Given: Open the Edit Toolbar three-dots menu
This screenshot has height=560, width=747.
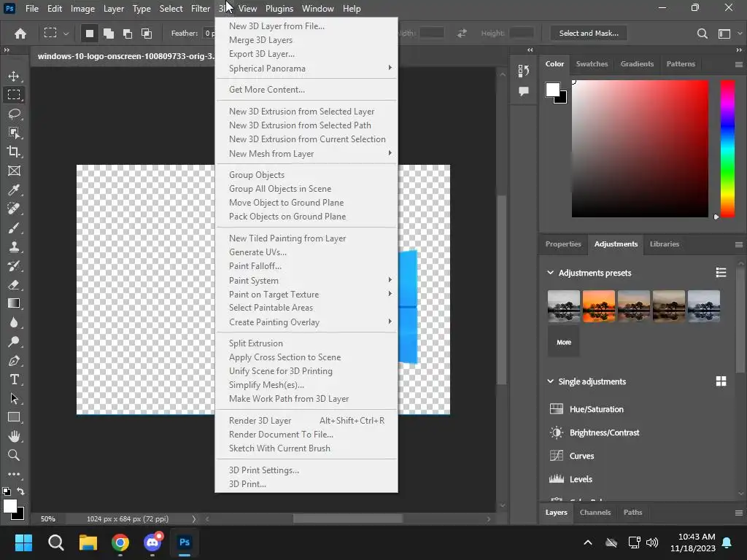Looking at the screenshot, I should (x=14, y=474).
